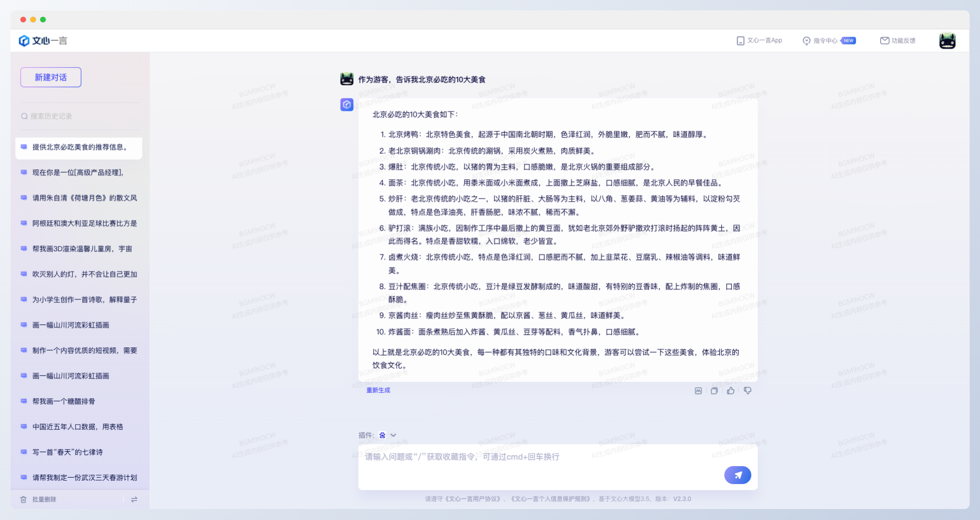
Task: Open history item 帮我画一个糖醋排骨
Action: pos(64,401)
